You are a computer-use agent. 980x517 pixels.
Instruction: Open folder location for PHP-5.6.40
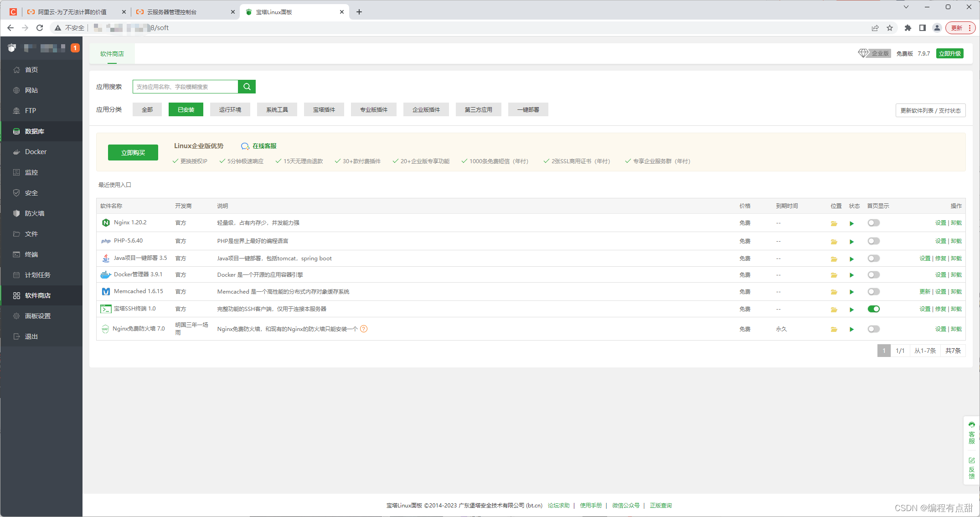[x=834, y=242]
